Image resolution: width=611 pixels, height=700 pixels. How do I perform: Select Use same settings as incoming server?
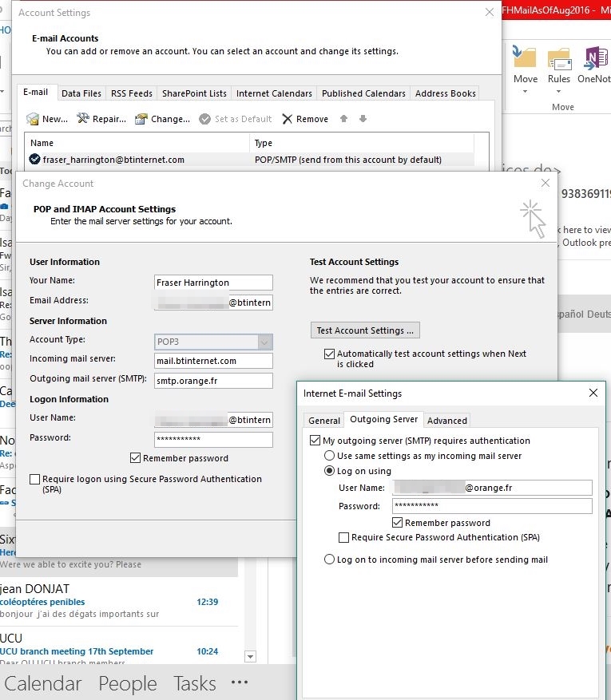click(329, 456)
